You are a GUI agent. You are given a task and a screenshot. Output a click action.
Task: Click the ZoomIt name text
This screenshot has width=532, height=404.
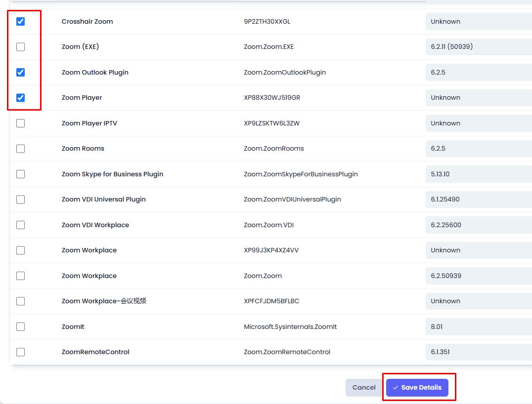[x=73, y=326]
